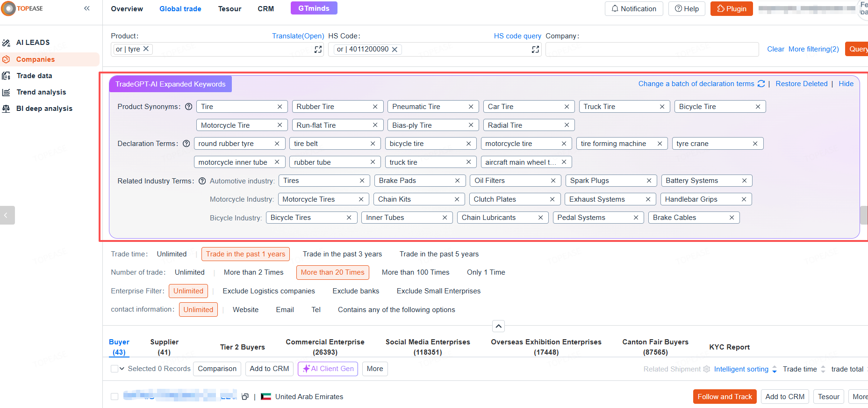Click the Clear filters link
868x408 pixels.
775,49
